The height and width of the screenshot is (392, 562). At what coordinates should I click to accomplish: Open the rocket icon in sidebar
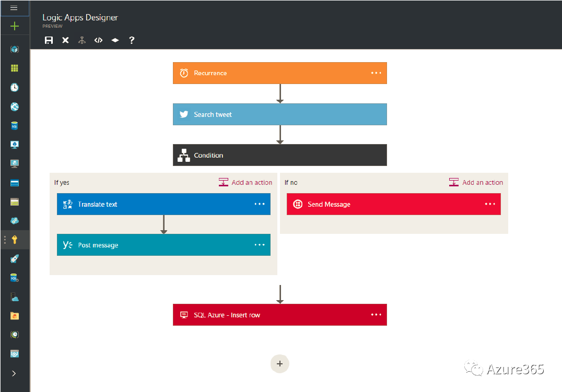(x=15, y=259)
